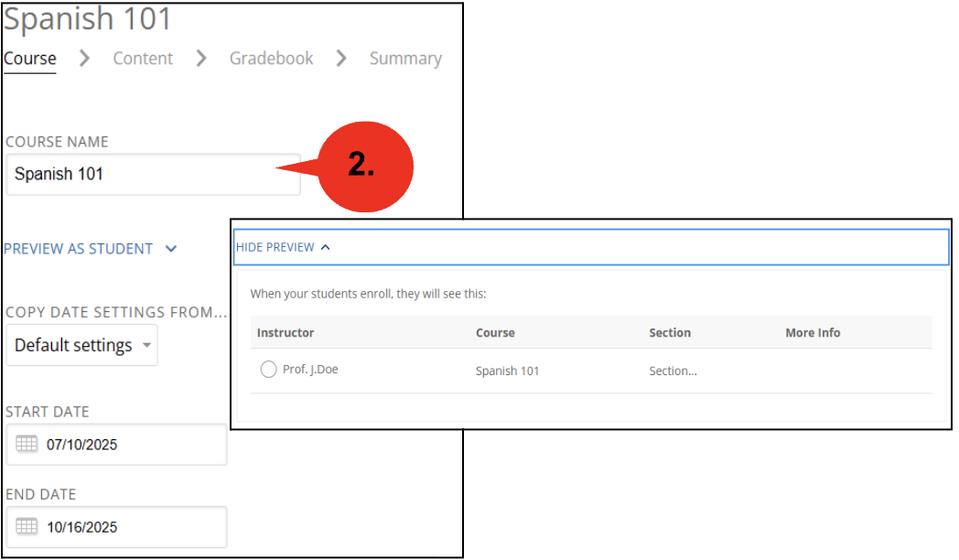Click the chevron between Gradebook and Summary
The image size is (959, 560).
(341, 59)
